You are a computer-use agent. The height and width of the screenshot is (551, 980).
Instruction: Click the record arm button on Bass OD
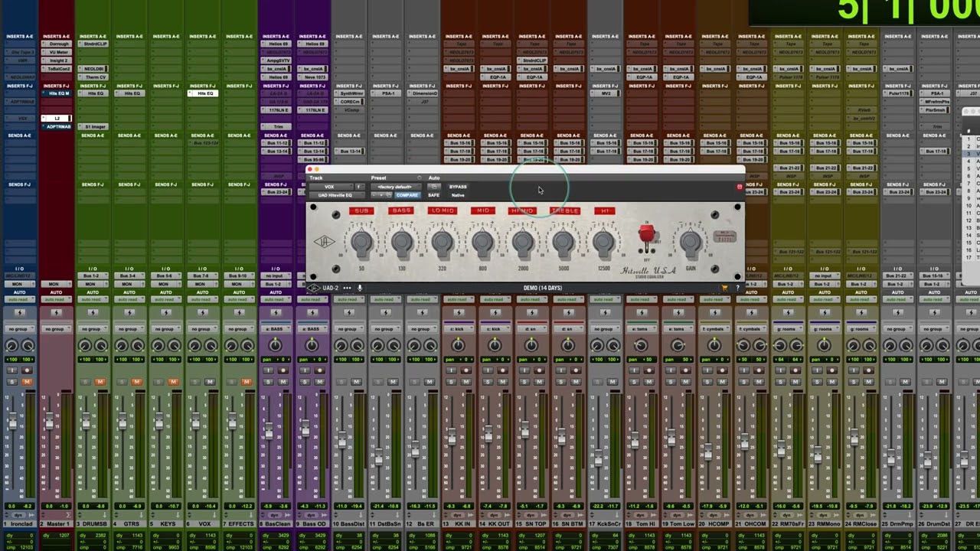pos(320,370)
